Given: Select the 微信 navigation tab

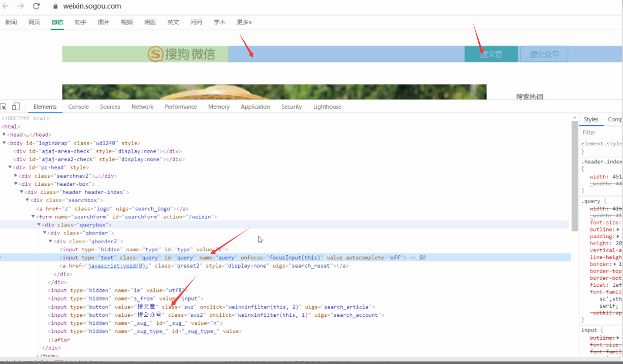Looking at the screenshot, I should [x=57, y=22].
